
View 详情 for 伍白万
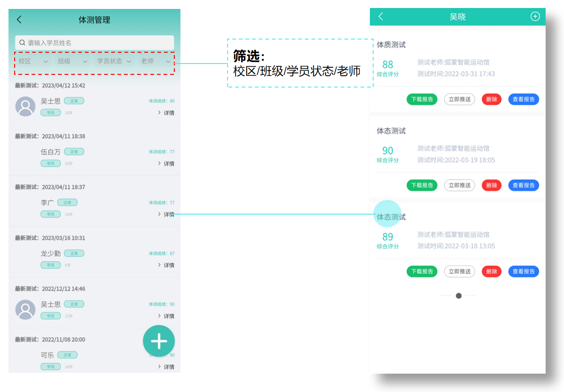click(x=166, y=164)
